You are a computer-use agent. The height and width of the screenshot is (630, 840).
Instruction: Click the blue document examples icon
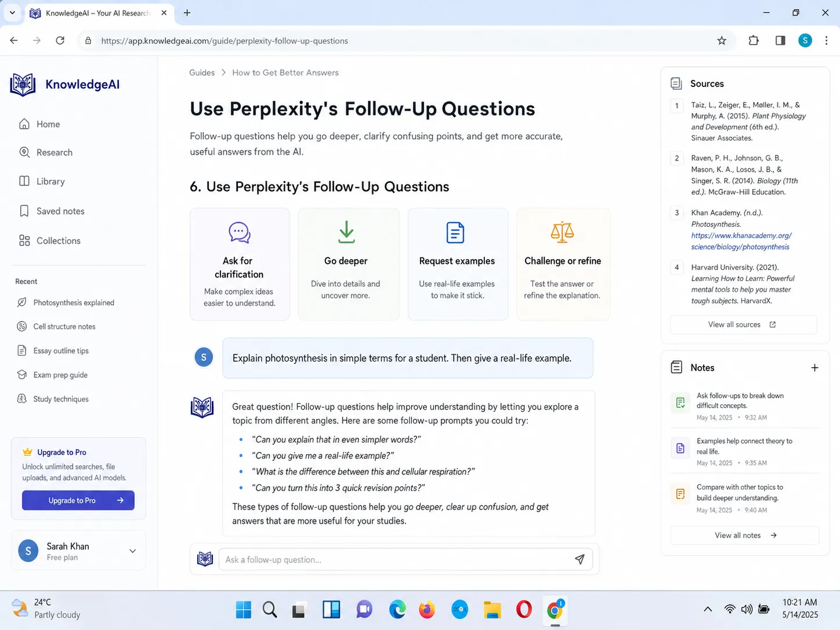click(x=455, y=233)
